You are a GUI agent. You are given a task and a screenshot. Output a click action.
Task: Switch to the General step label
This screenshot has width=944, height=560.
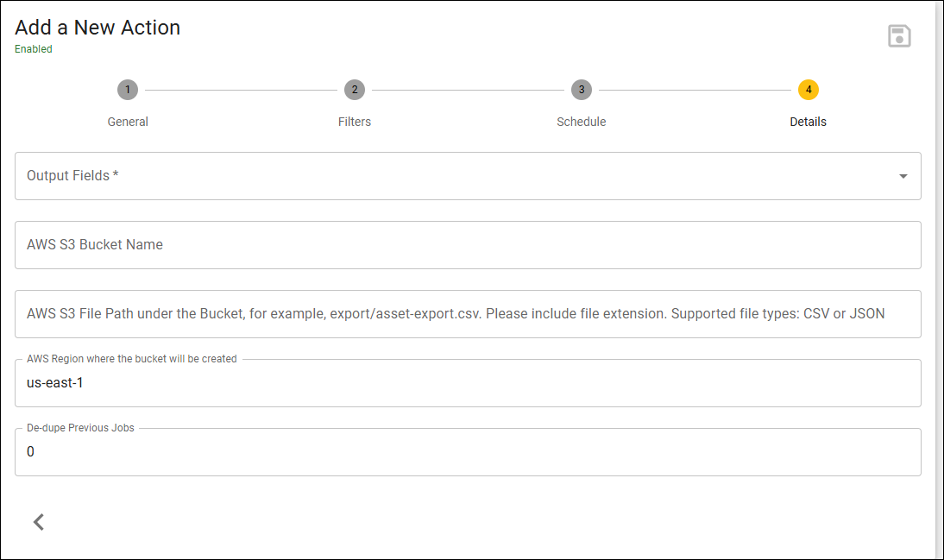pyautogui.click(x=128, y=122)
